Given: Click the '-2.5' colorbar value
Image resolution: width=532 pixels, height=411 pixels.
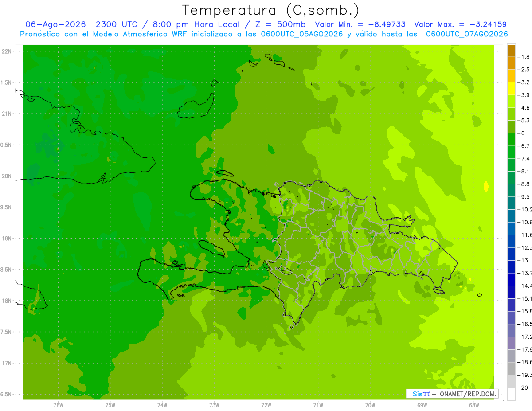Looking at the screenshot, I should coord(524,70).
